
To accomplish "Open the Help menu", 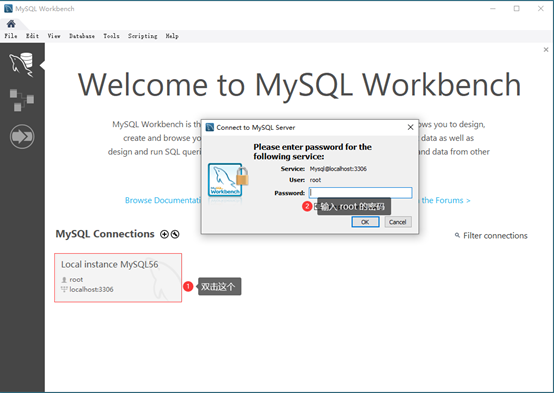I will [x=172, y=36].
